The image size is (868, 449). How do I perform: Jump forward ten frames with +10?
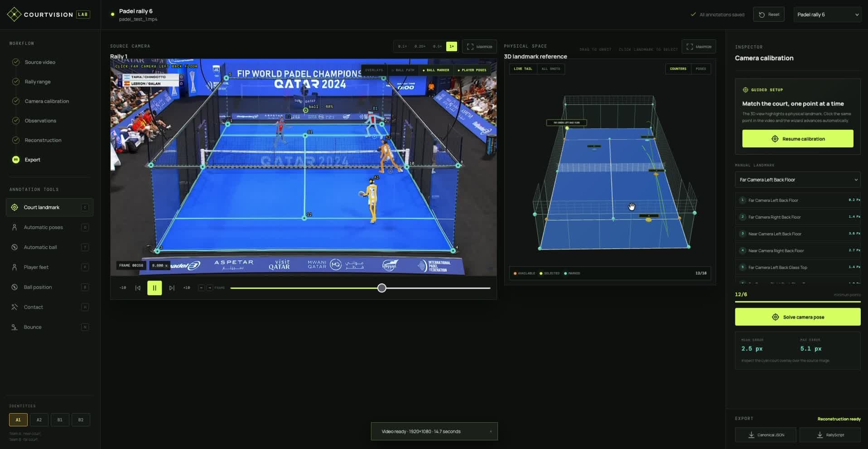[x=187, y=288]
